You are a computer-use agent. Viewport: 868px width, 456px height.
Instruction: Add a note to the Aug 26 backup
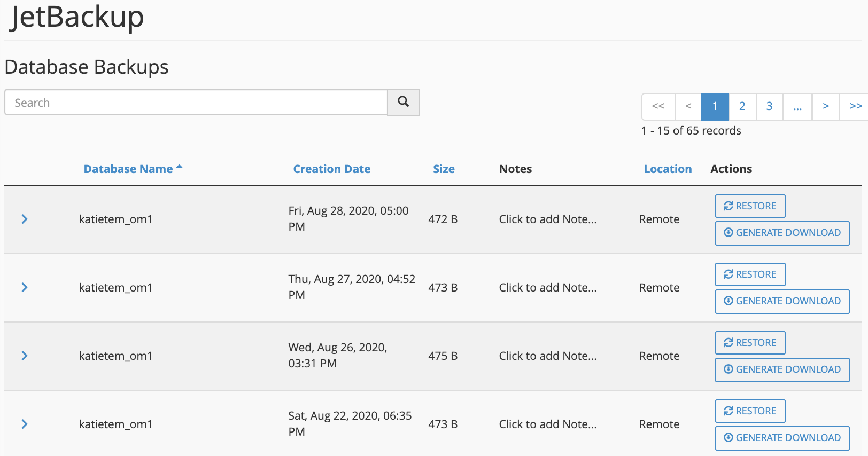548,356
